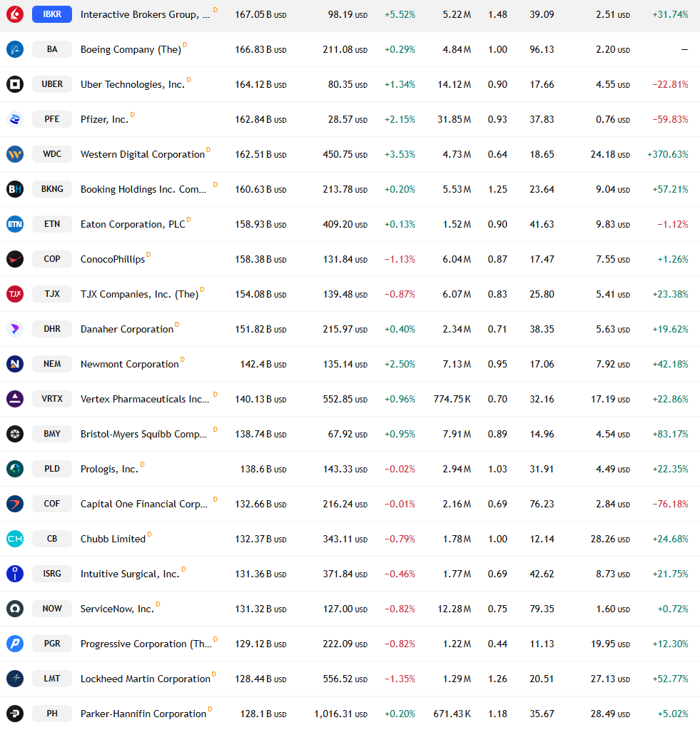
Task: Open the VRTX ticker button
Action: click(x=52, y=399)
